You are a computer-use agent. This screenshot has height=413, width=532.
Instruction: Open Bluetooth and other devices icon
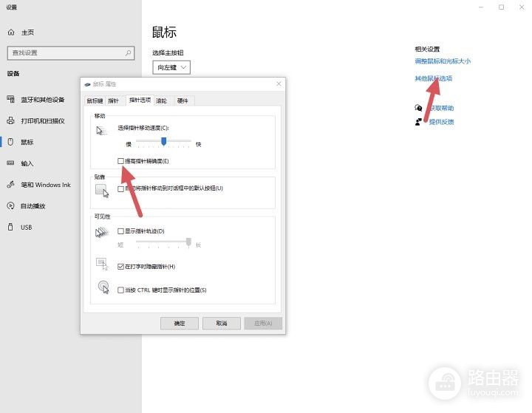tap(11, 99)
